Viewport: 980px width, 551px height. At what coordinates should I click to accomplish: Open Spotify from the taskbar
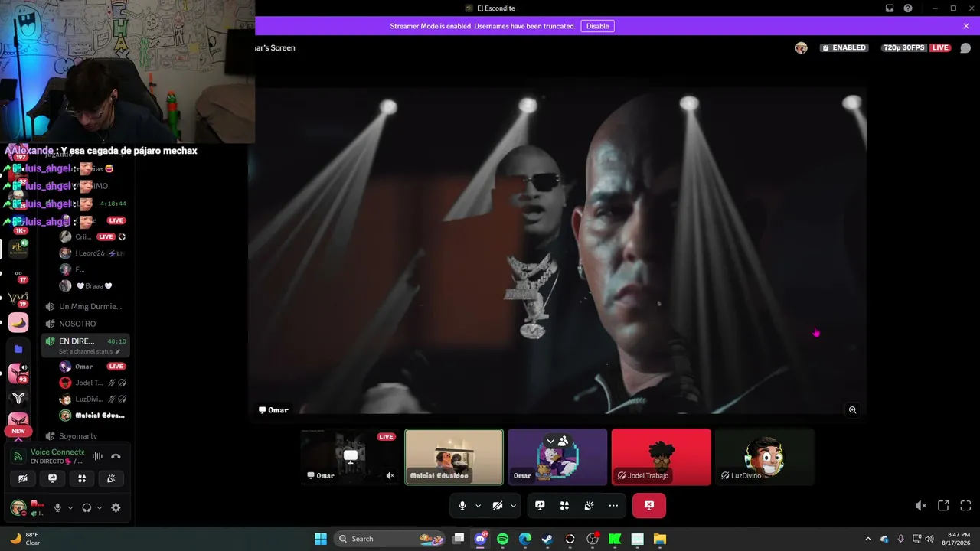pyautogui.click(x=503, y=539)
